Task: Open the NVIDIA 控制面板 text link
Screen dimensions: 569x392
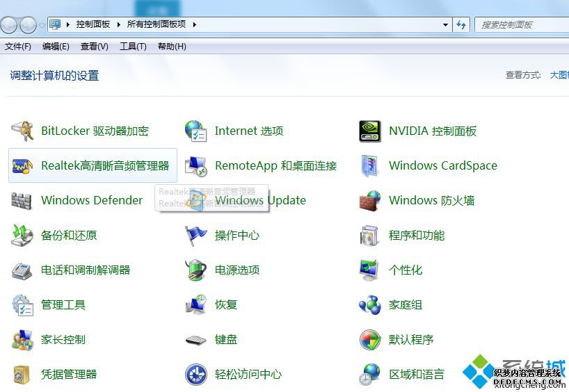Action: [433, 131]
